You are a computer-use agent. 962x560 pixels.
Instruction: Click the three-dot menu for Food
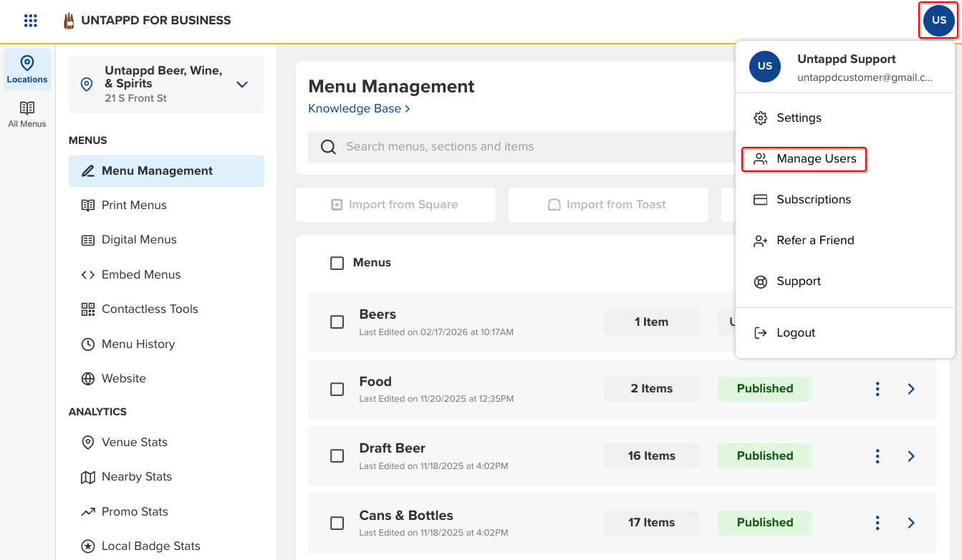[877, 389]
